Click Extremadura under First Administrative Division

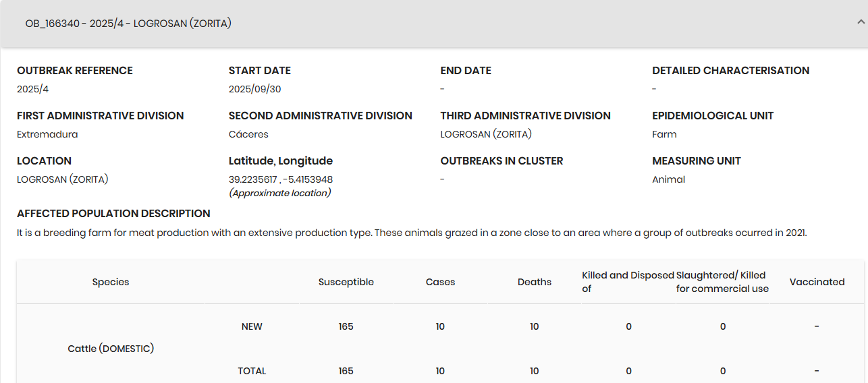47,134
